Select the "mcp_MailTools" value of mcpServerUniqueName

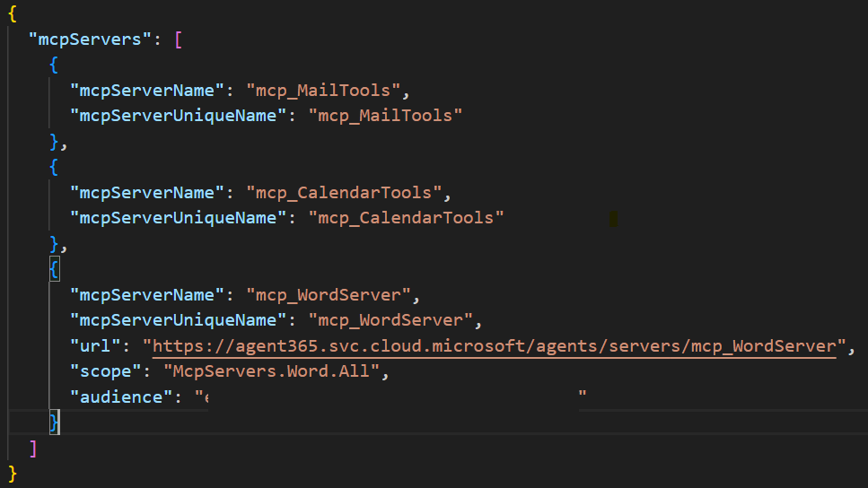385,116
